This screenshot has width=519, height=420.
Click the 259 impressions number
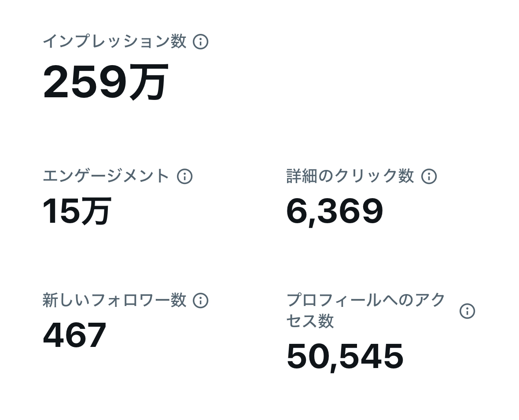[85, 82]
